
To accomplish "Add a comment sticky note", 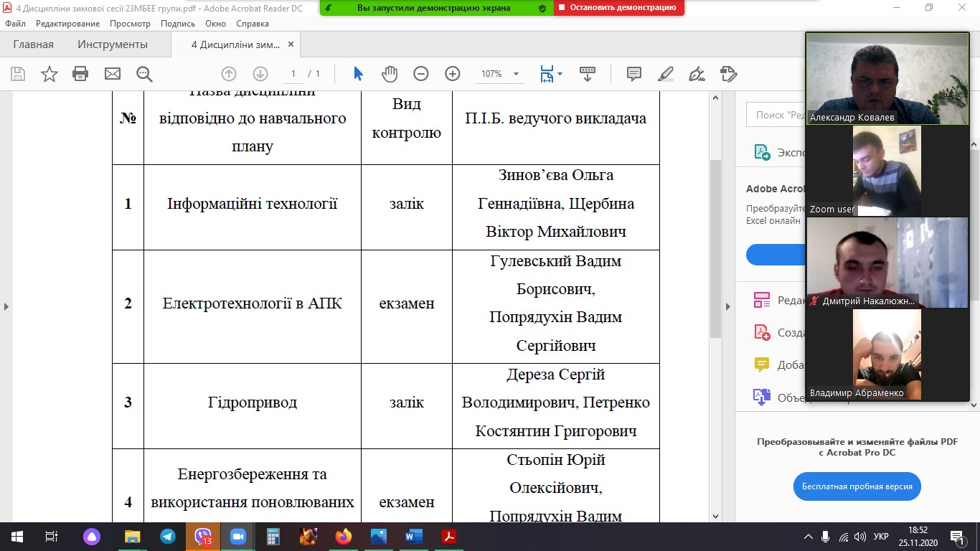I will pyautogui.click(x=633, y=74).
